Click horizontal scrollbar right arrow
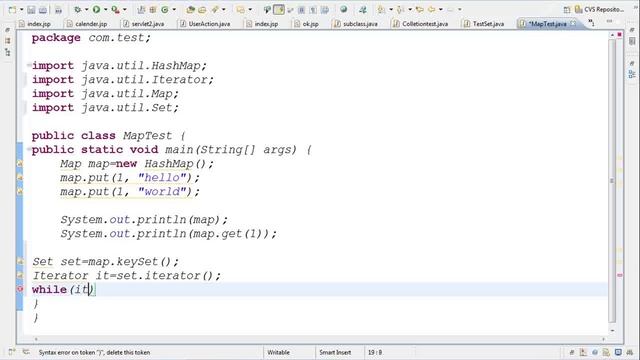Viewport: 640px width, 360px height. point(603,339)
